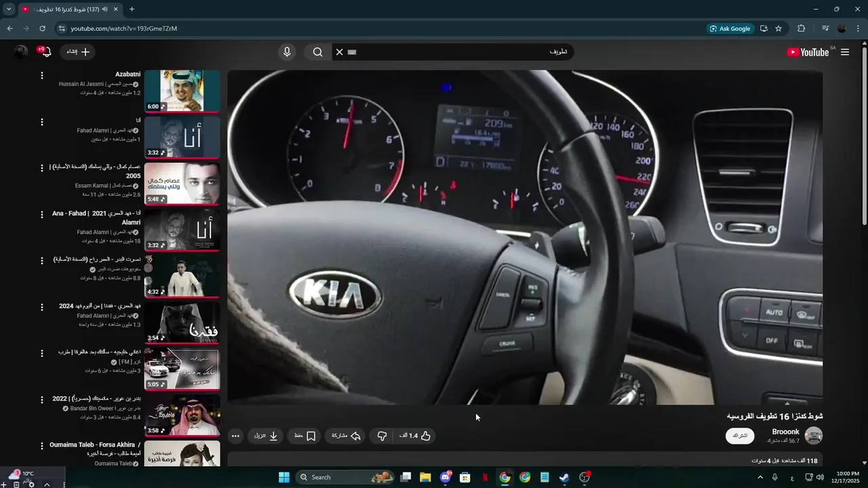Open the notifications bell
The width and height of the screenshot is (868, 488).
click(45, 52)
